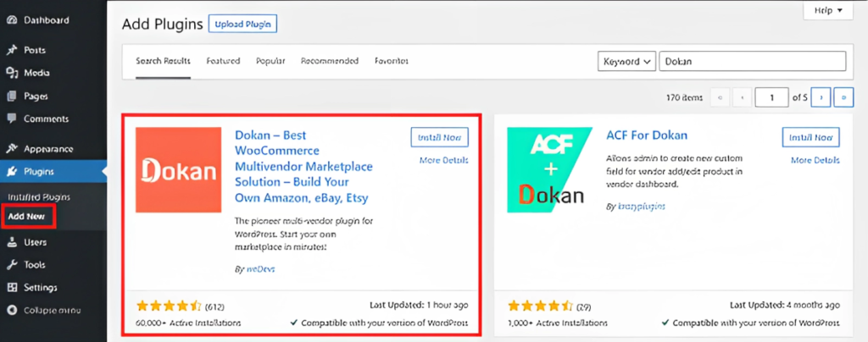Viewport: 868px width, 342px height.
Task: Click the ACF For Dokan star rating
Action: [x=540, y=306]
